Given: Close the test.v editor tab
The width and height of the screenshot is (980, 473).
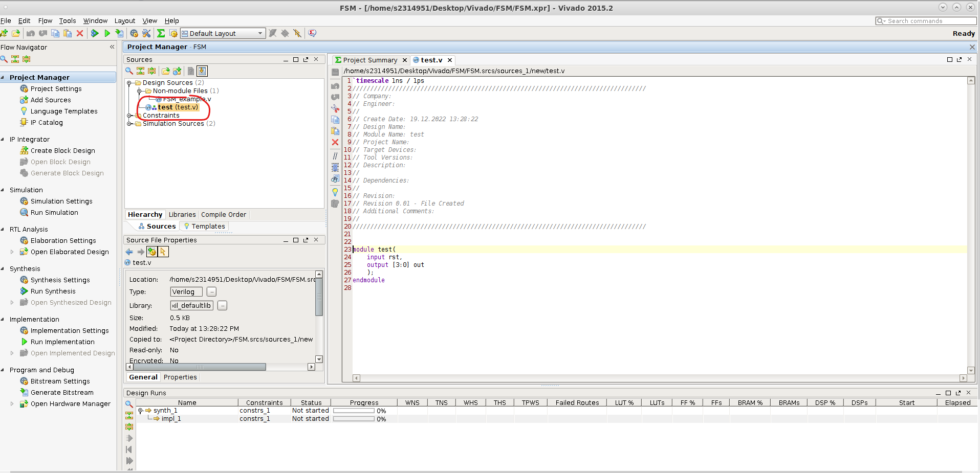Looking at the screenshot, I should pyautogui.click(x=450, y=60).
